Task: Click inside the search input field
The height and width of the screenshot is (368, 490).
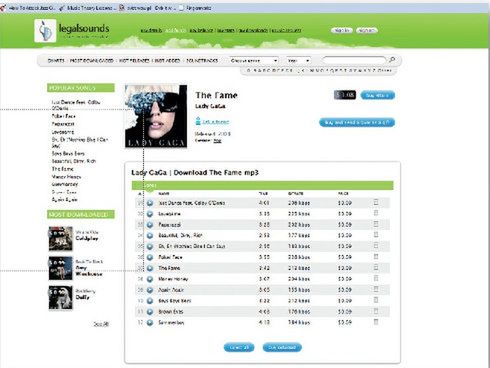Action: tap(354, 60)
